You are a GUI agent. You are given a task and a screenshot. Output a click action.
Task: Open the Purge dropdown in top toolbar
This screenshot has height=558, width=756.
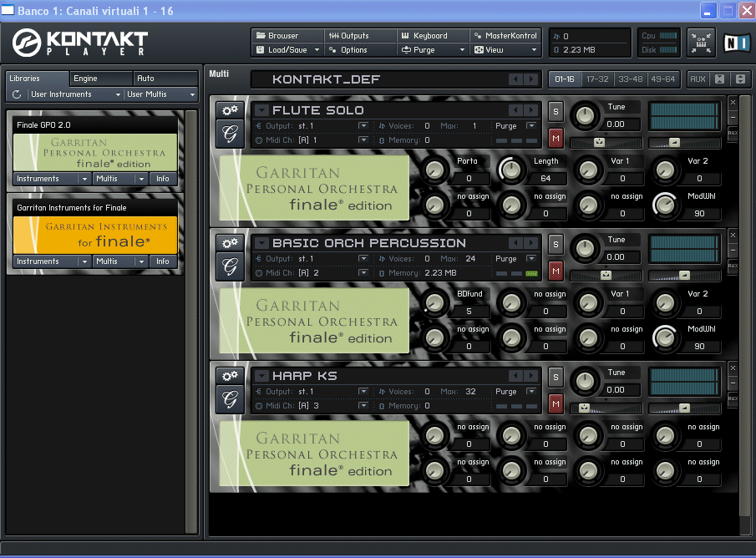(433, 49)
